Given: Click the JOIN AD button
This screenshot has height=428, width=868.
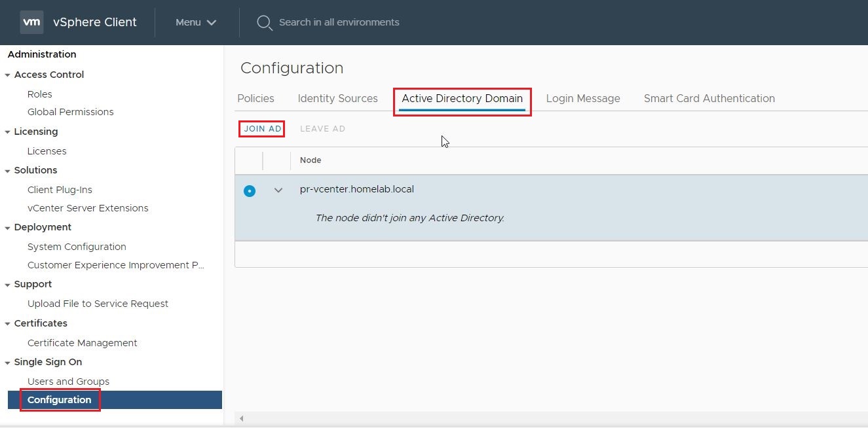Looking at the screenshot, I should (263, 129).
